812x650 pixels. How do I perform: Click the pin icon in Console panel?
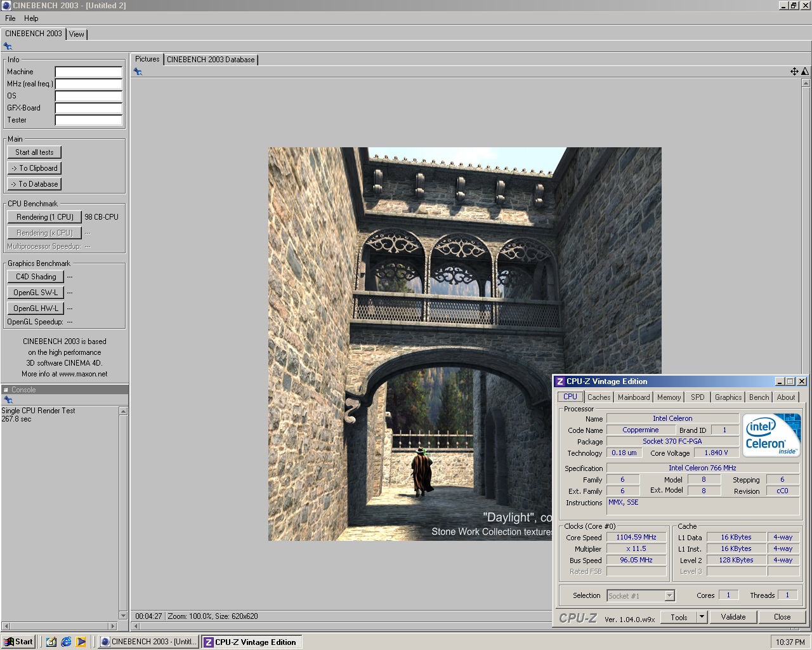pos(8,400)
